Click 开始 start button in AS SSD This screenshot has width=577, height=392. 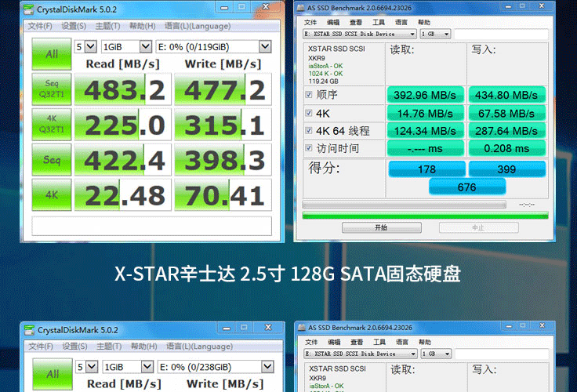pos(382,227)
